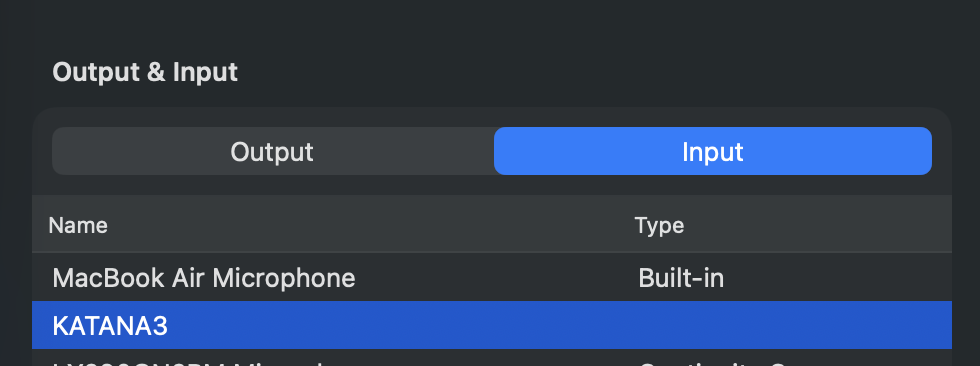Click the word Output in the segmented control
This screenshot has height=366, width=980.
272,152
